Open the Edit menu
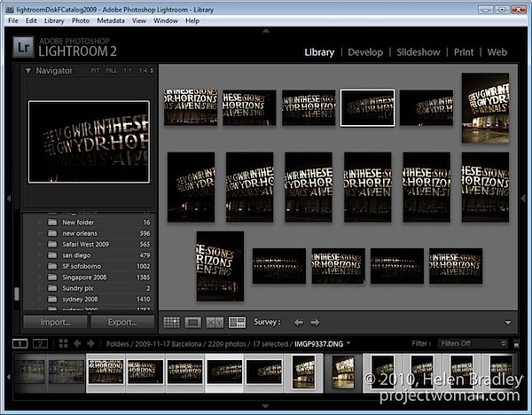The width and height of the screenshot is (532, 415). 31,20
